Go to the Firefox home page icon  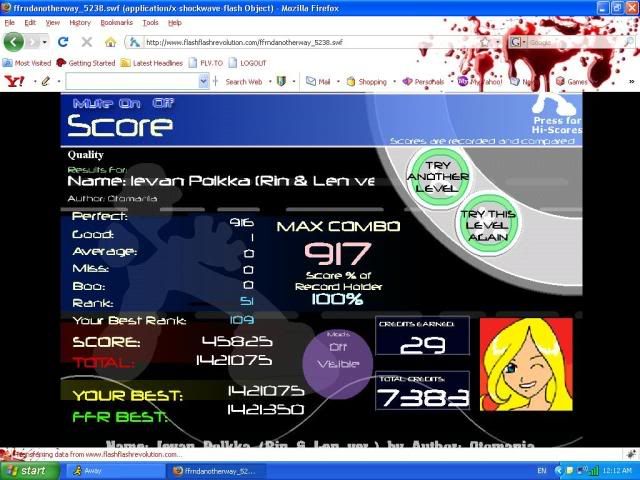(x=110, y=42)
